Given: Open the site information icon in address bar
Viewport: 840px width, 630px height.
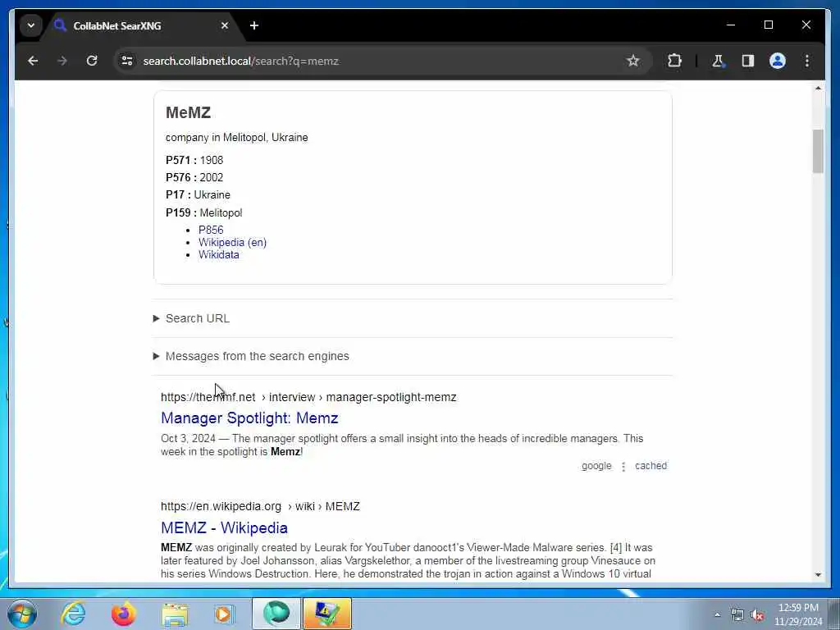Looking at the screenshot, I should 127,61.
